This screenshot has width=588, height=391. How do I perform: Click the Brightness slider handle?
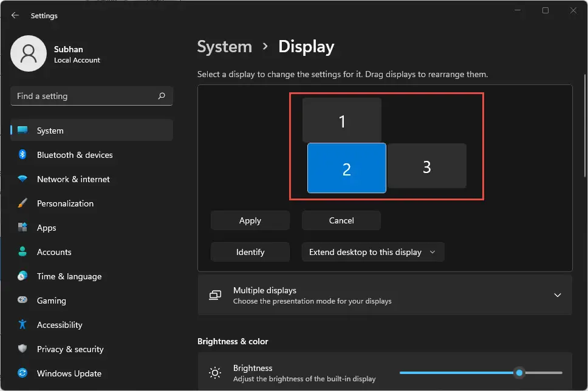[519, 372]
